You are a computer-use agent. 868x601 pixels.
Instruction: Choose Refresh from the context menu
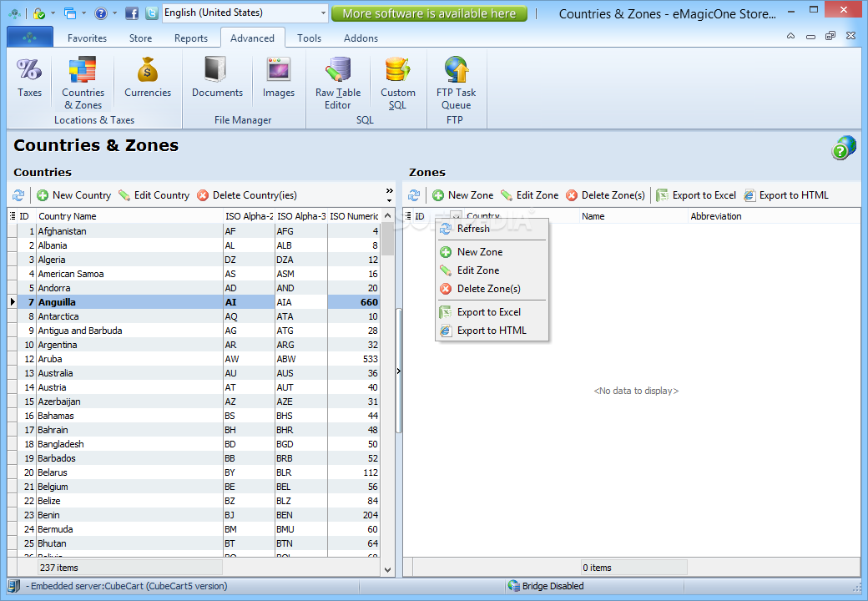pyautogui.click(x=492, y=229)
